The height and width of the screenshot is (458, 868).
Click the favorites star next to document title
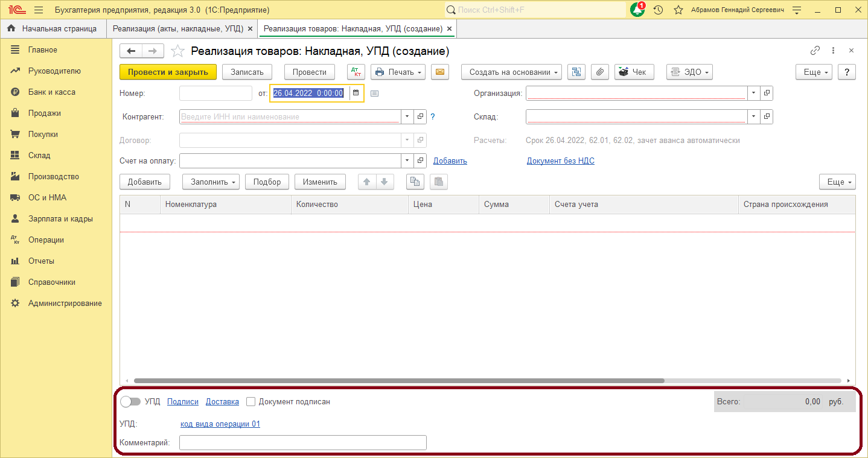pyautogui.click(x=177, y=51)
